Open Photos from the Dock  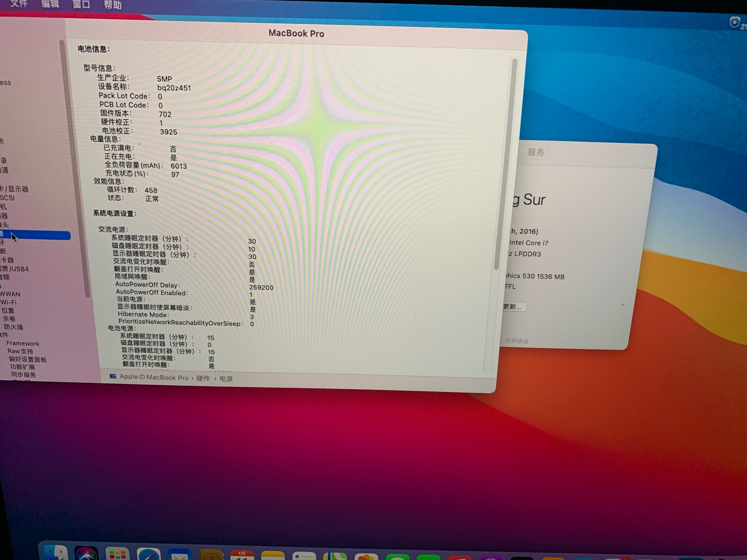tap(366, 556)
